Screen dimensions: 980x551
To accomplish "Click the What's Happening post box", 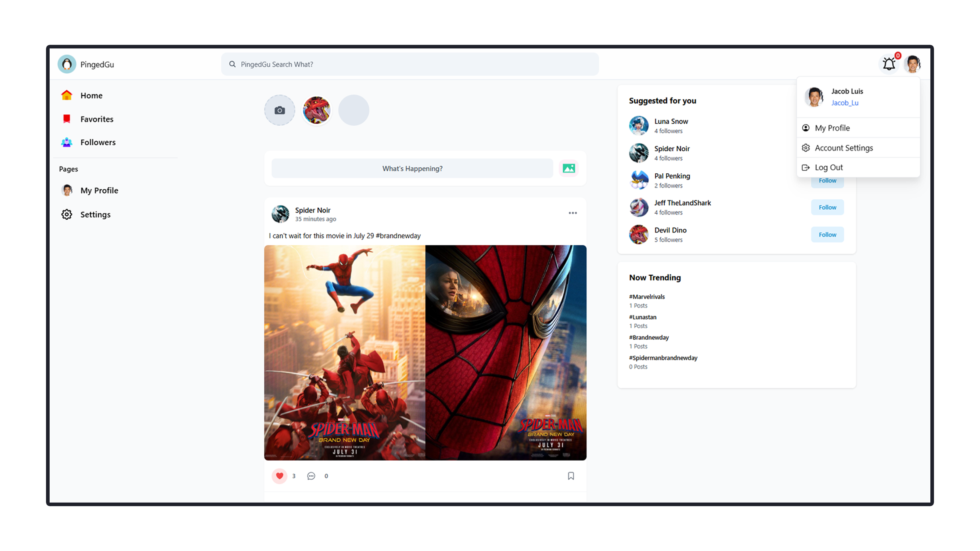I will (x=412, y=168).
